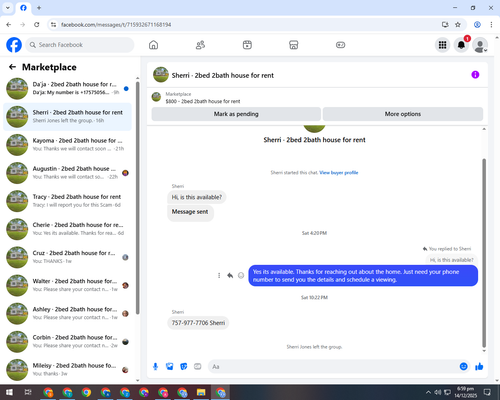Open the Friends icon in top navigation
Viewport: 500px width, 400px height.
tap(200, 45)
